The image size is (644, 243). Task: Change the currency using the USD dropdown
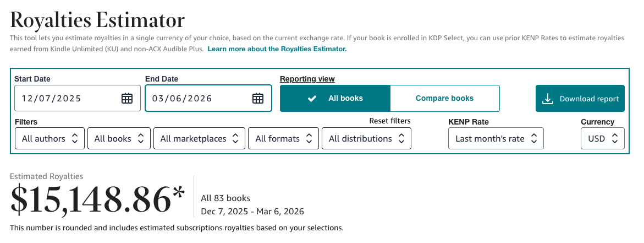[x=602, y=139]
